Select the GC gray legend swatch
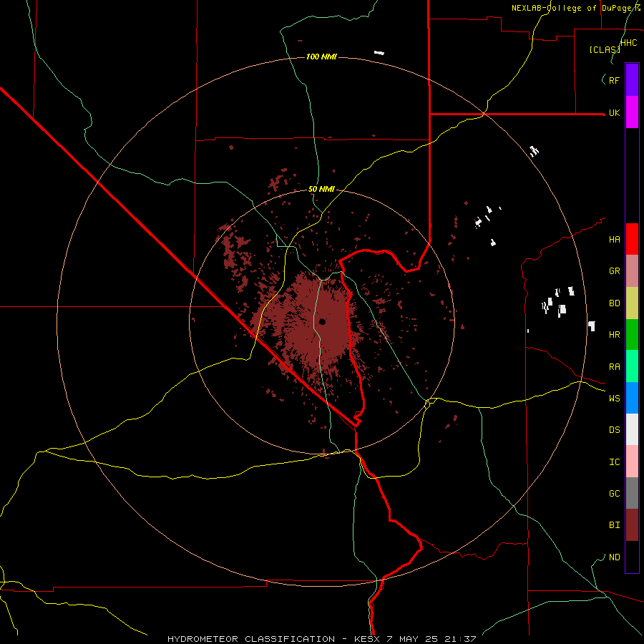The width and height of the screenshot is (644, 644). click(x=632, y=493)
